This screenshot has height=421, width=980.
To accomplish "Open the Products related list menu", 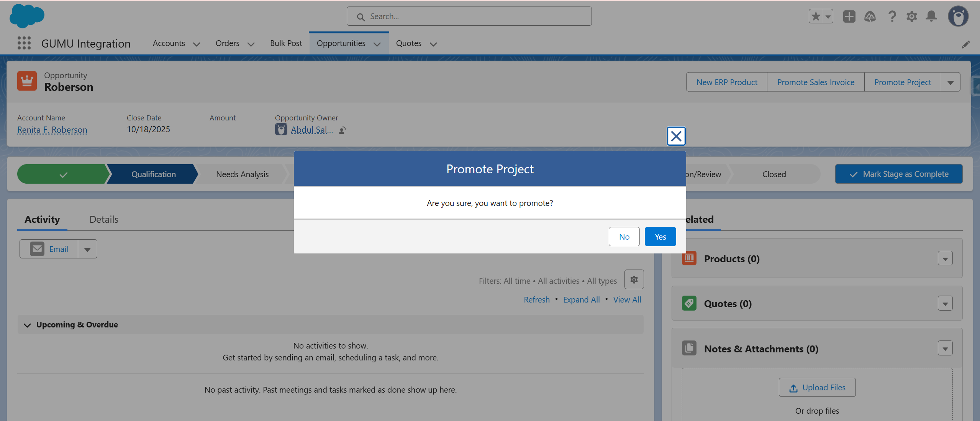I will tap(945, 259).
